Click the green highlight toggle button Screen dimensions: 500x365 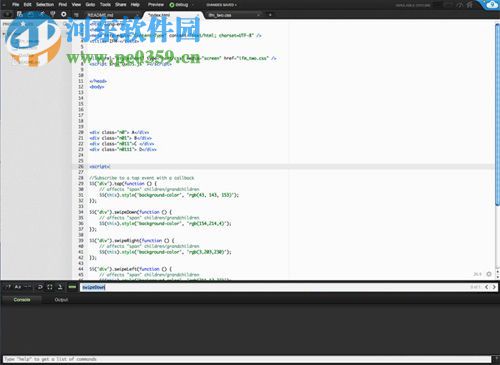(x=72, y=287)
